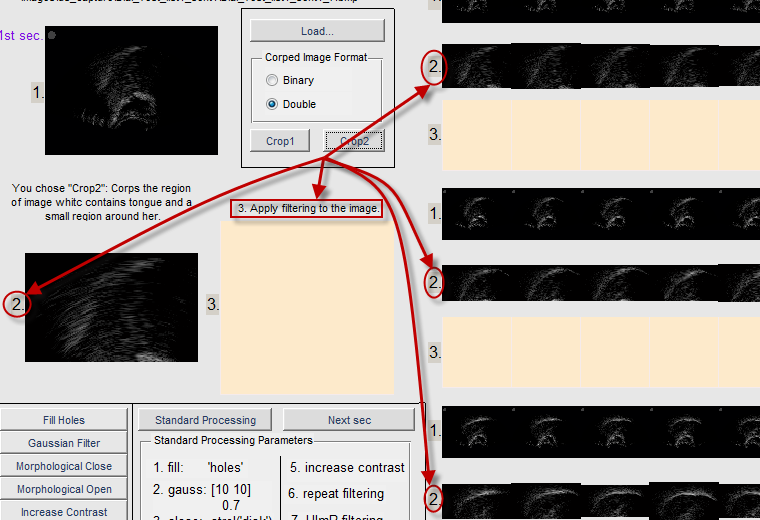This screenshot has height=520, width=760.
Task: Click the Morphological Open button
Action: coord(63,489)
